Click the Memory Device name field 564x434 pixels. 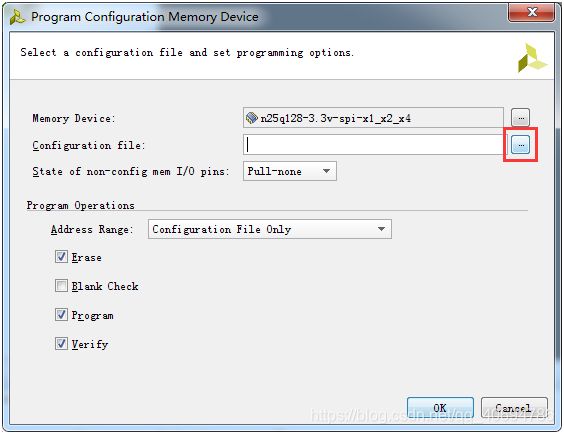pyautogui.click(x=373, y=117)
